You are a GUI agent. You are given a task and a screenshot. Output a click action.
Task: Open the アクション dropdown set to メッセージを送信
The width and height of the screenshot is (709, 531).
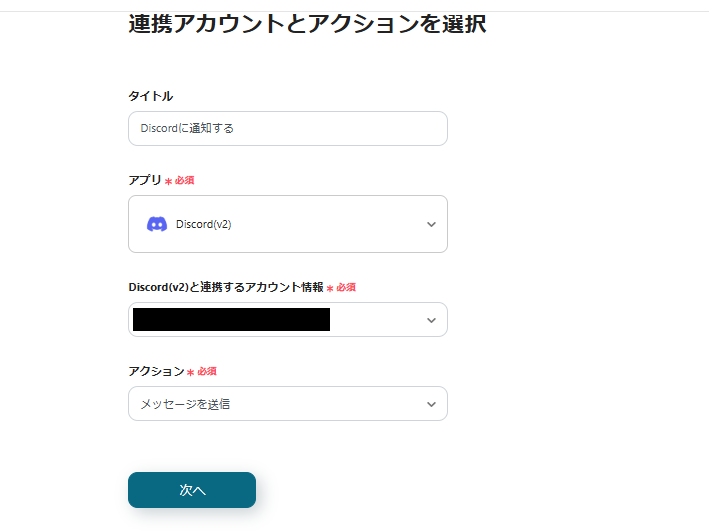coord(287,404)
